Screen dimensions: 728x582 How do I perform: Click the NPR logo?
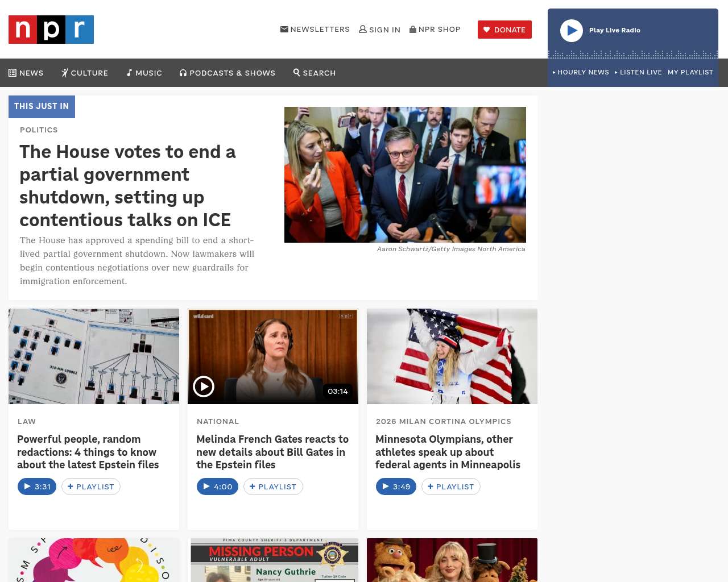click(x=51, y=30)
